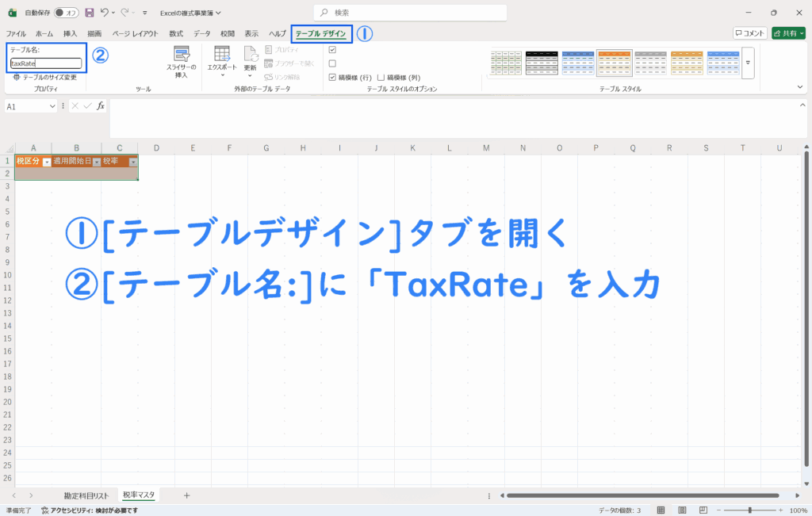Expand the table styles gallery
812x516 pixels.
click(x=747, y=63)
